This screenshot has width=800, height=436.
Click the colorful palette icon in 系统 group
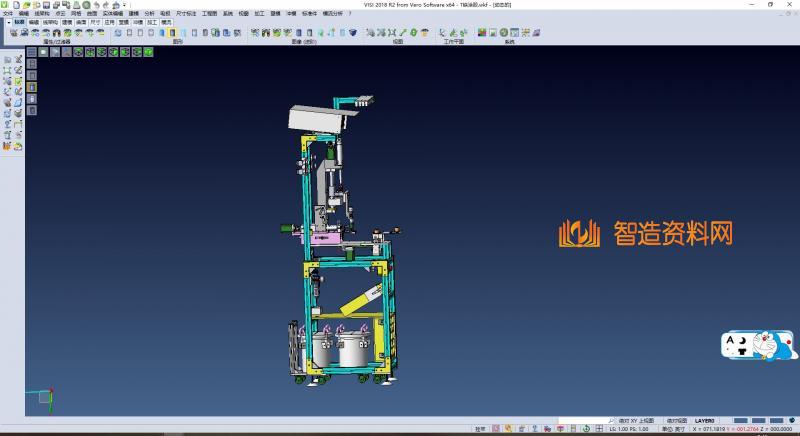(x=483, y=33)
